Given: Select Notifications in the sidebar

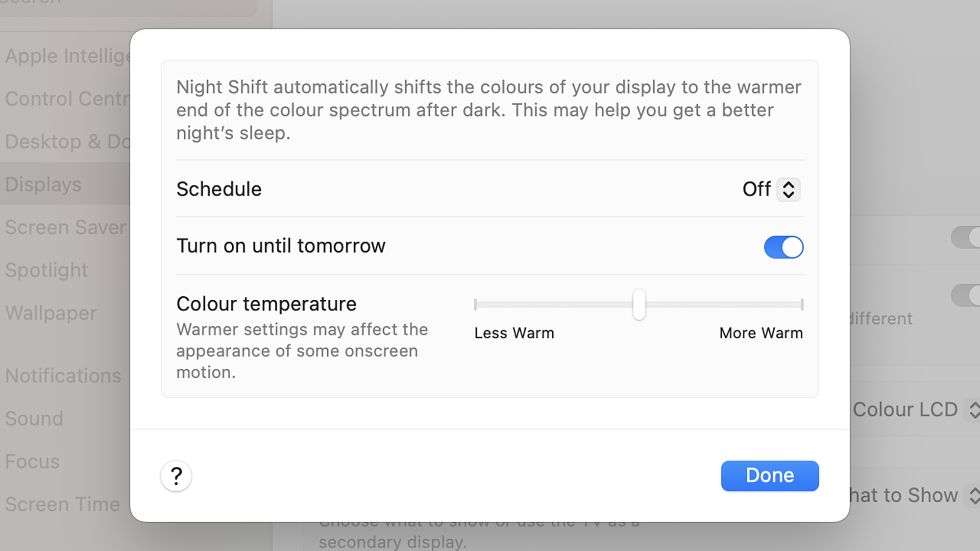Looking at the screenshot, I should click(x=63, y=376).
